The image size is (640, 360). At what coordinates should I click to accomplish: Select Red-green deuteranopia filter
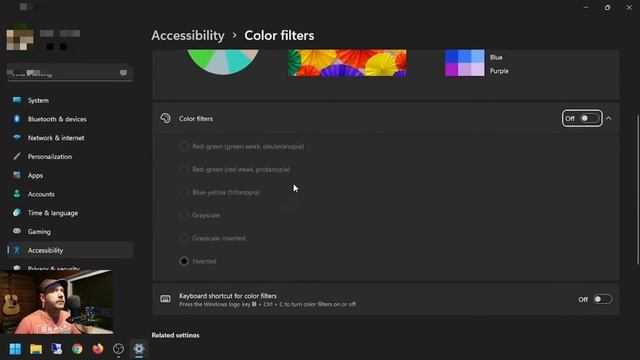[x=184, y=146]
